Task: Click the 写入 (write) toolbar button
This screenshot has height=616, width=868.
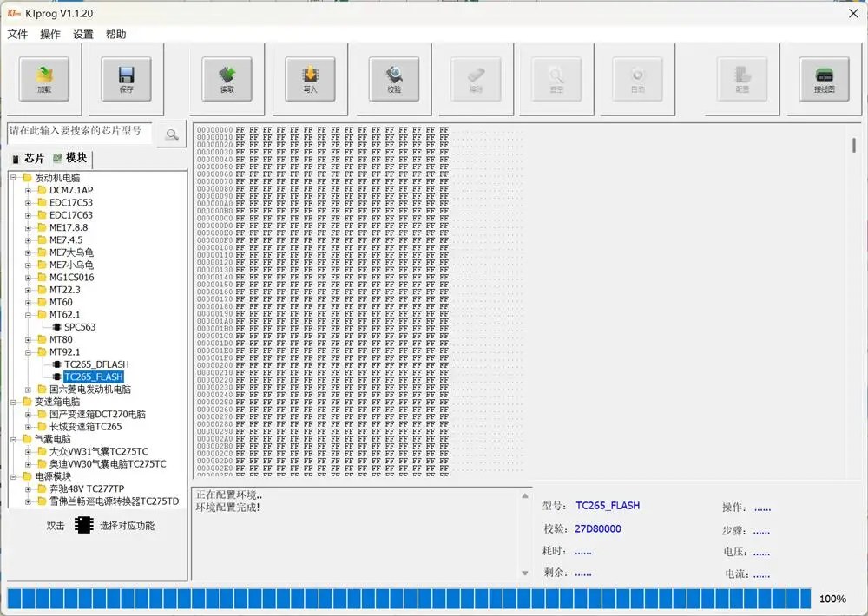Action: (310, 79)
